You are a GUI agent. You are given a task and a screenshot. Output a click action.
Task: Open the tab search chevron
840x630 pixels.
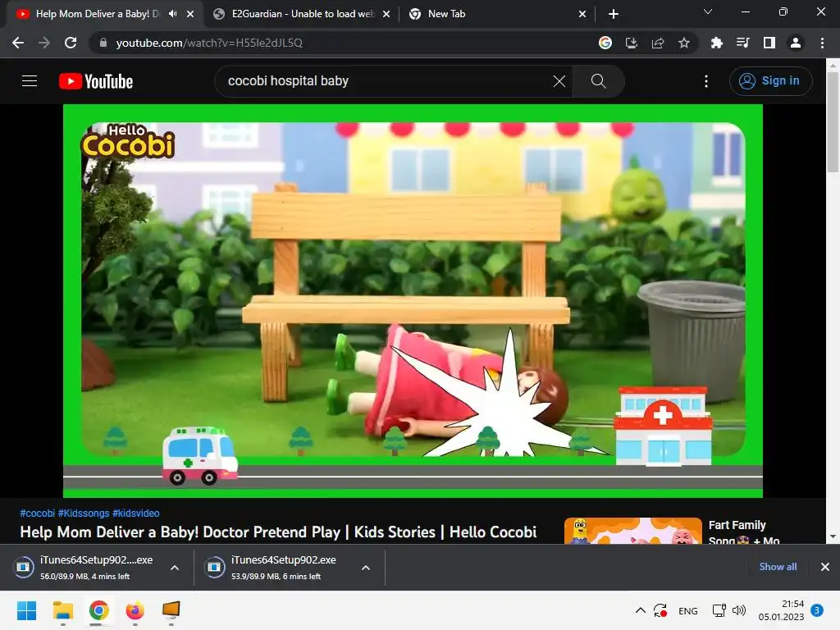[x=708, y=11]
